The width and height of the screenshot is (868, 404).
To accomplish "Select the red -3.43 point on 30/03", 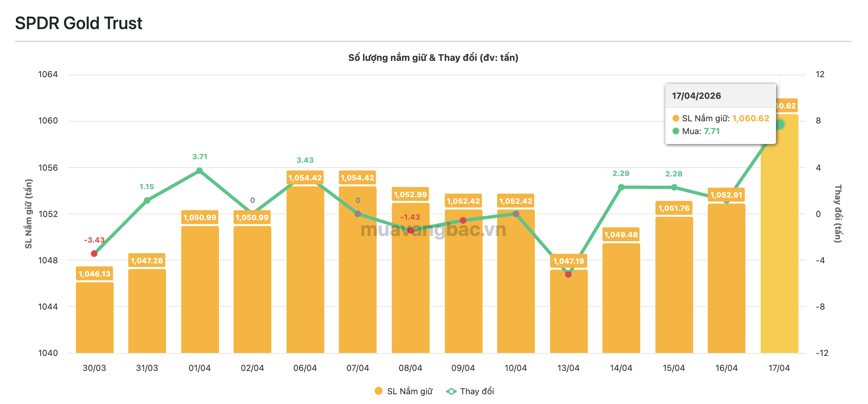I will tap(94, 254).
